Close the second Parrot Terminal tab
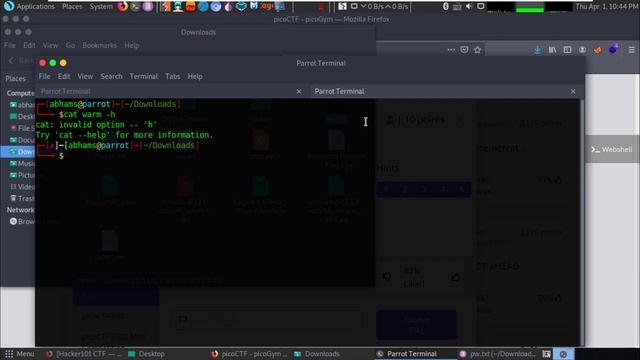640x360 pixels. point(573,91)
